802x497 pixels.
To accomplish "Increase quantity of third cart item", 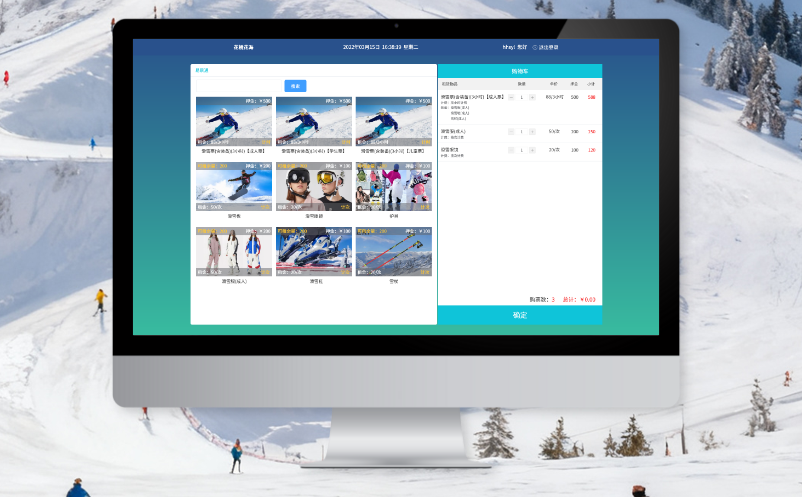I will [532, 150].
